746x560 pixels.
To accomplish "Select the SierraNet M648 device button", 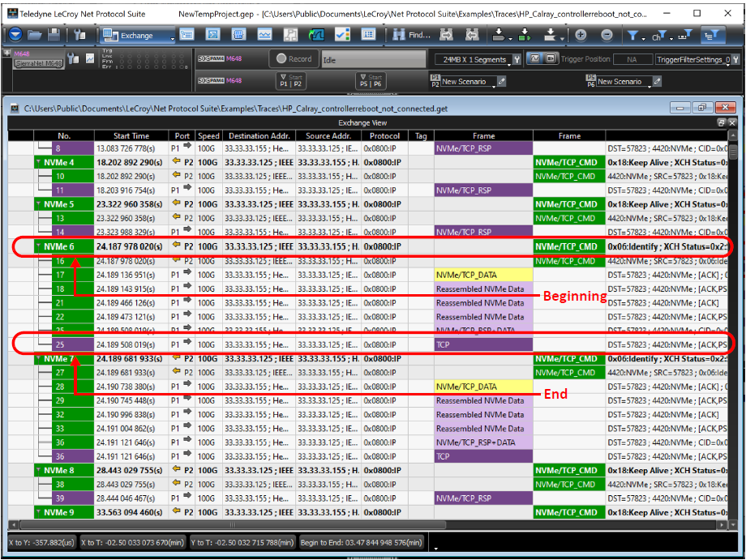I will click(39, 63).
